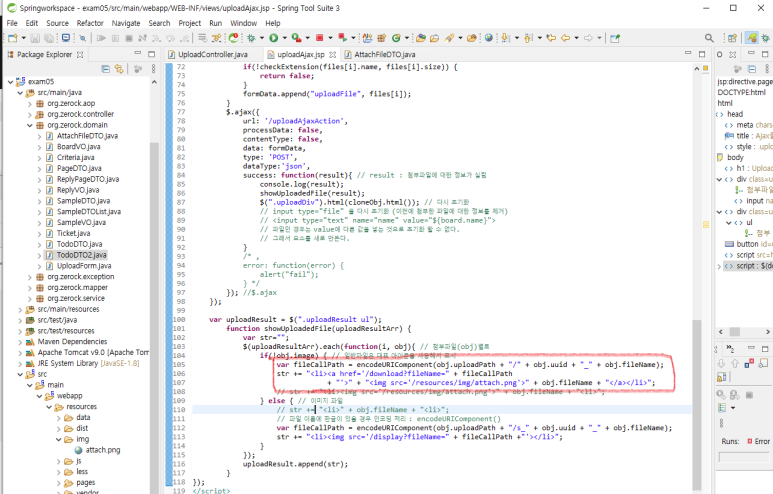Click the red Stop icon
The width and height of the screenshot is (773, 494).
(x=319, y=38)
